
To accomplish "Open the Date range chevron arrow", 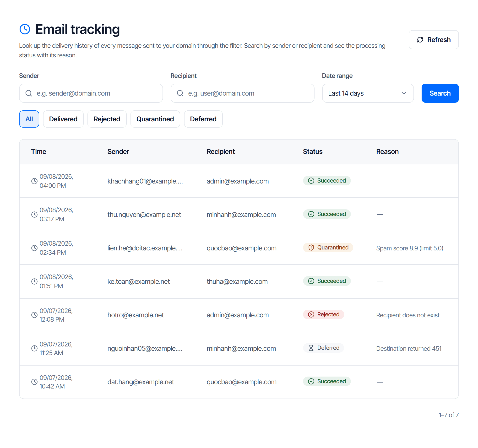I will (x=404, y=93).
